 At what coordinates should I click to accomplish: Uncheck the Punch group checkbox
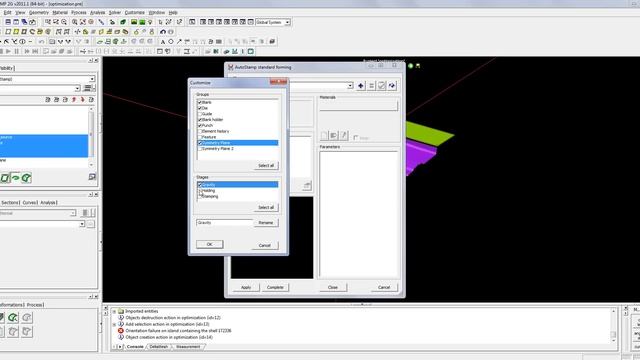(200, 125)
